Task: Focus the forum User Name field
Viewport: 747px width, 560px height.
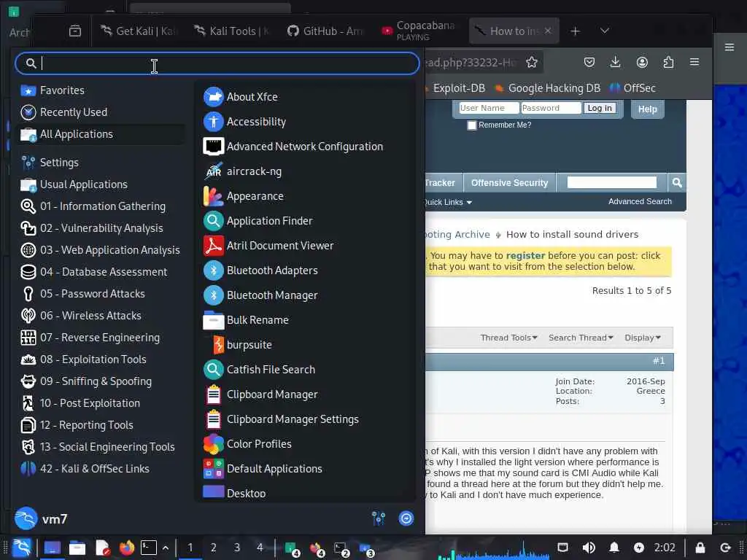Action: coord(488,108)
